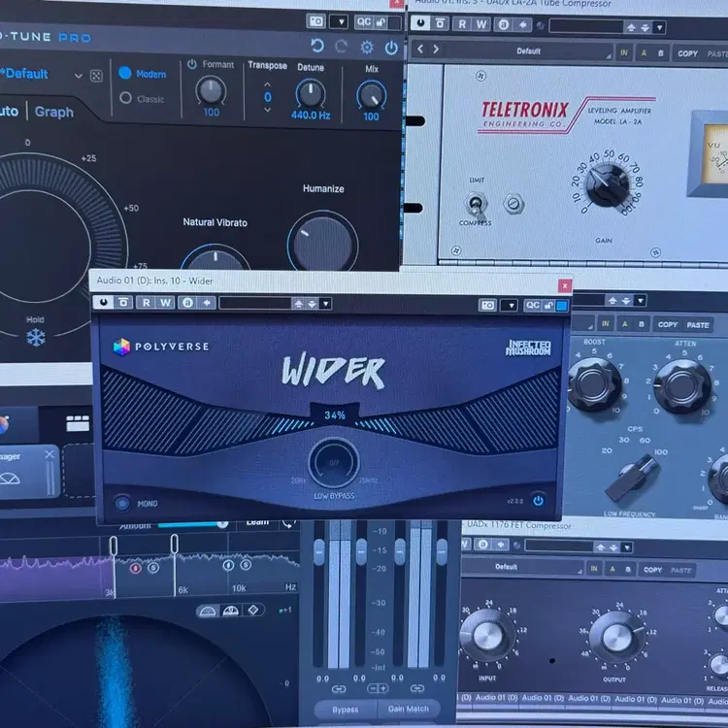Screen dimensions: 728x728
Task: Click the Auto-Tune undo arrow icon
Action: 317,46
